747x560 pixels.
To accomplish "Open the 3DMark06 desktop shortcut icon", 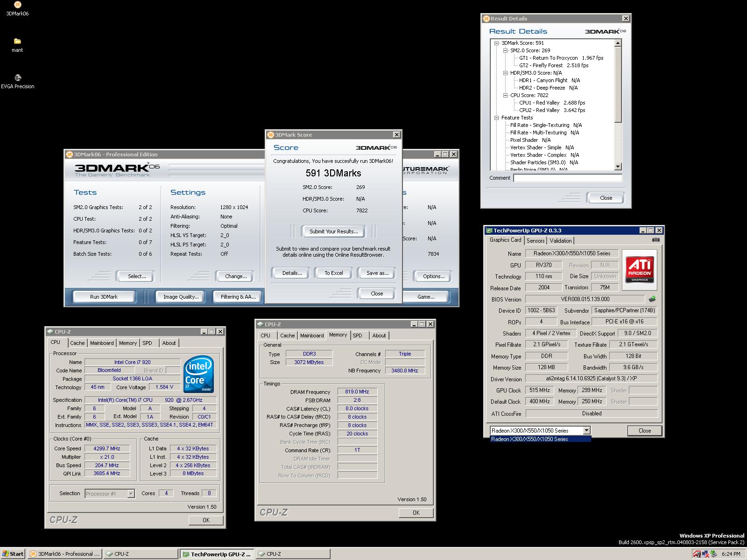I will point(17,8).
